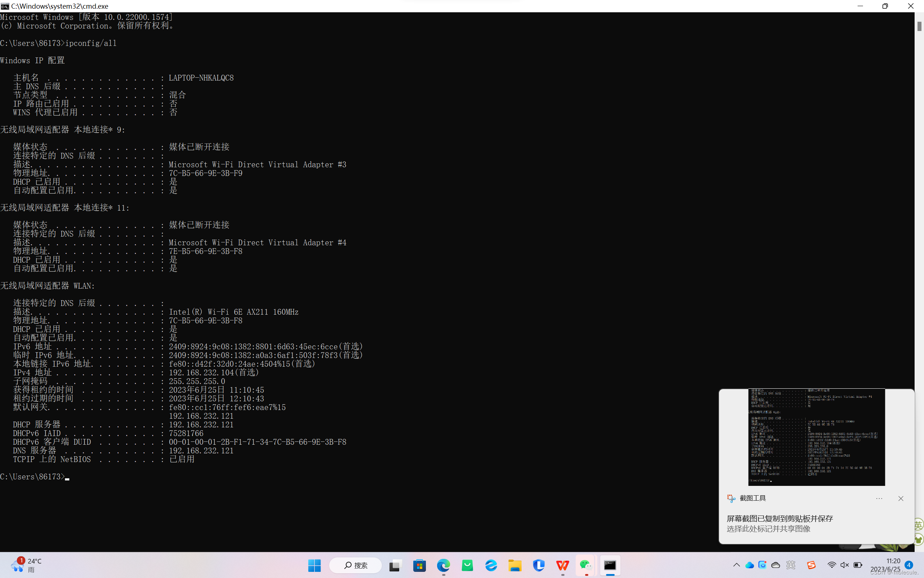Click physical address 7E-B5-66-9E-3B-F8
The image size is (924, 578).
click(x=206, y=251)
